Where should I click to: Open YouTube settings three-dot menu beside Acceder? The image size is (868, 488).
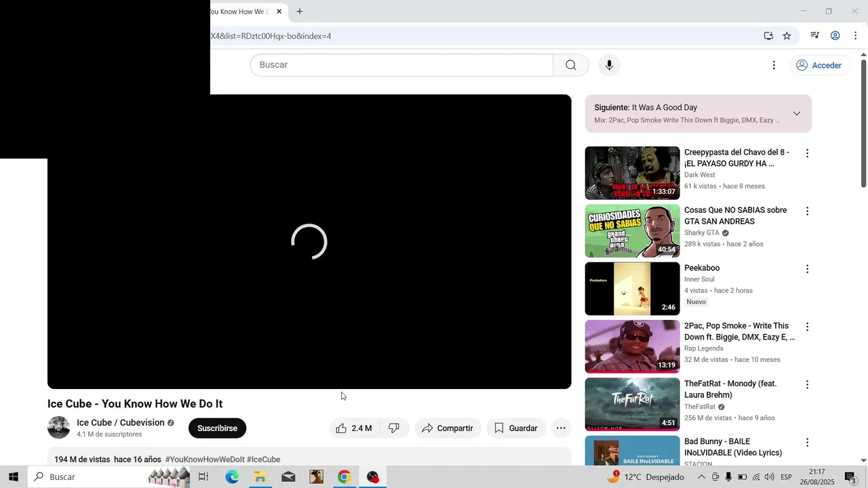[x=774, y=65]
